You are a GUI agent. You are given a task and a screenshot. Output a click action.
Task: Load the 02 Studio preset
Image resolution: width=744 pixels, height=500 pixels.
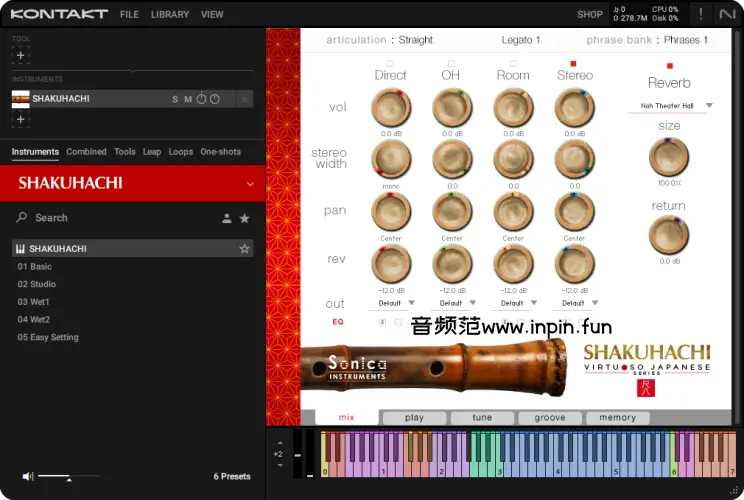(36, 284)
